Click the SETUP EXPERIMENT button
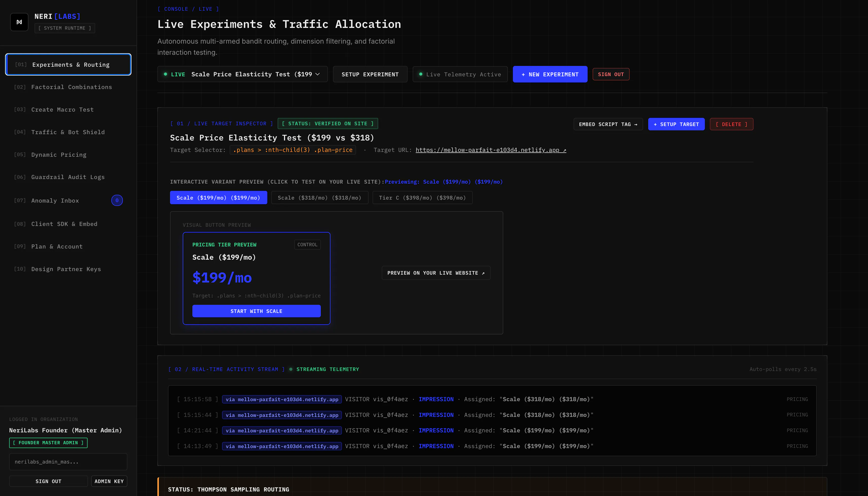Screen dimensions: 868x496 (370, 74)
